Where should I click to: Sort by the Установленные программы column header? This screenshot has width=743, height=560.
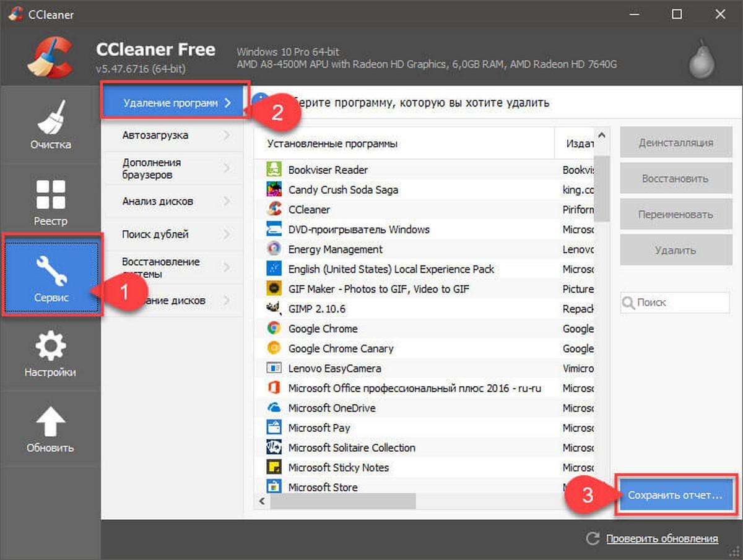(x=404, y=144)
